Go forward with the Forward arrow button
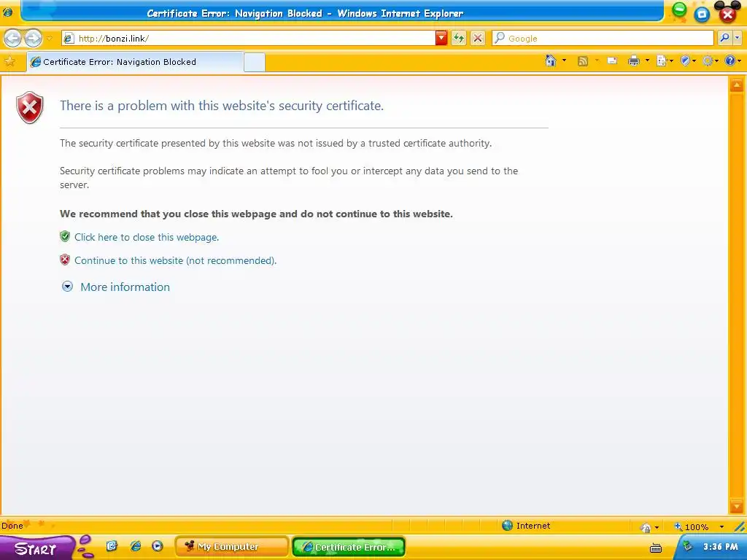 [33, 38]
